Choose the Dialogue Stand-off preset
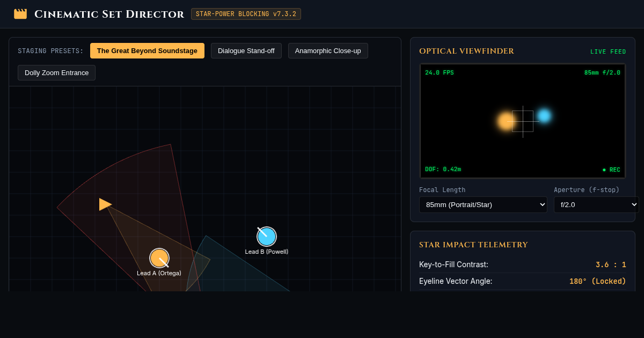This screenshot has height=338, width=644. click(246, 51)
